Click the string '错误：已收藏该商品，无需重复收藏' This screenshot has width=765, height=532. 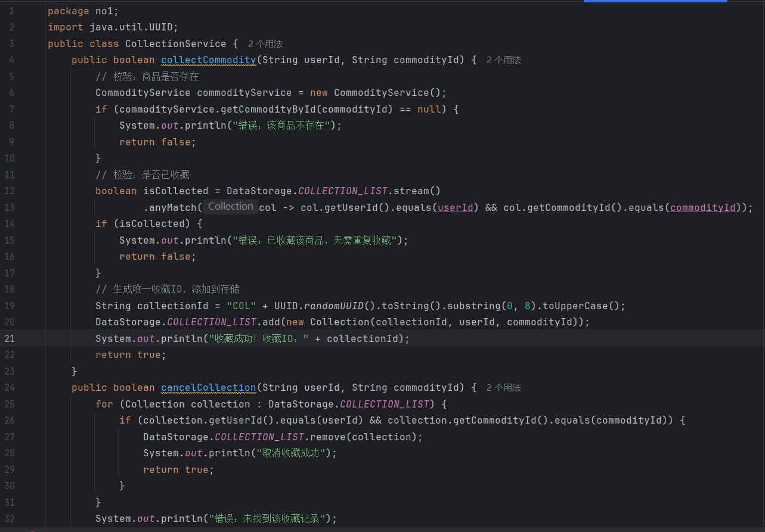point(316,241)
